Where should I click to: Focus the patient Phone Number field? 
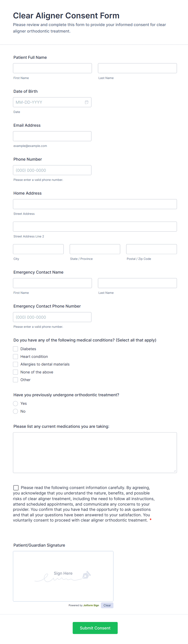52,170
